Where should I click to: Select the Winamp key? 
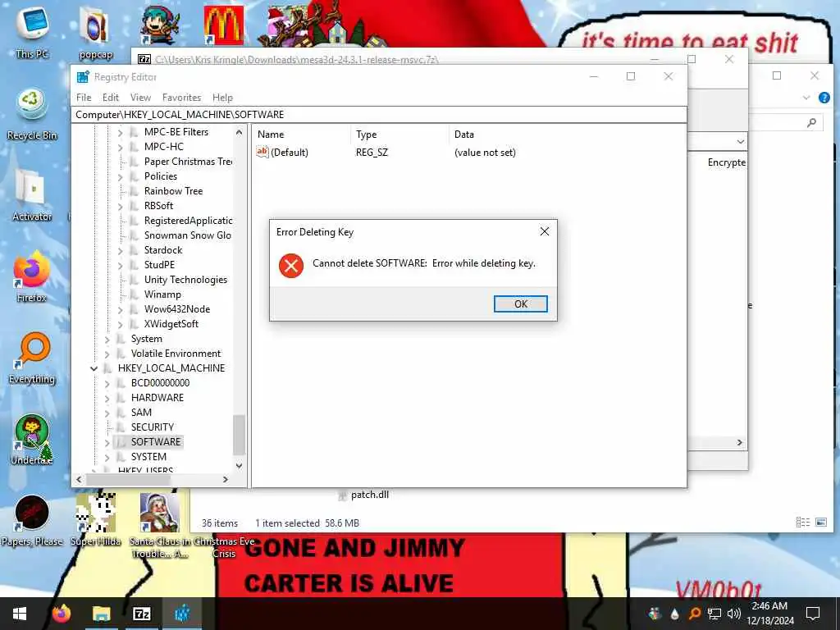pyautogui.click(x=162, y=294)
